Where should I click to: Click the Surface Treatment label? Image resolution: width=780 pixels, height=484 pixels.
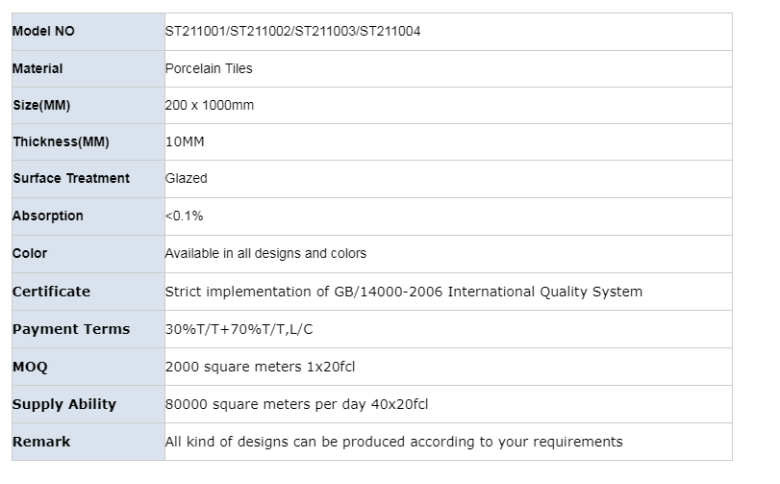click(71, 179)
